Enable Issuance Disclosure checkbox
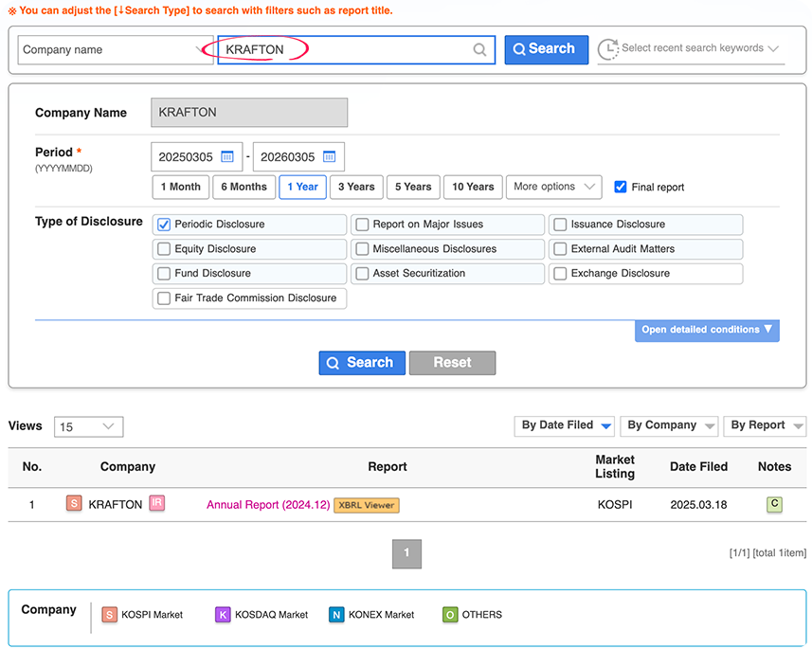The height and width of the screenshot is (649, 812). click(x=560, y=225)
